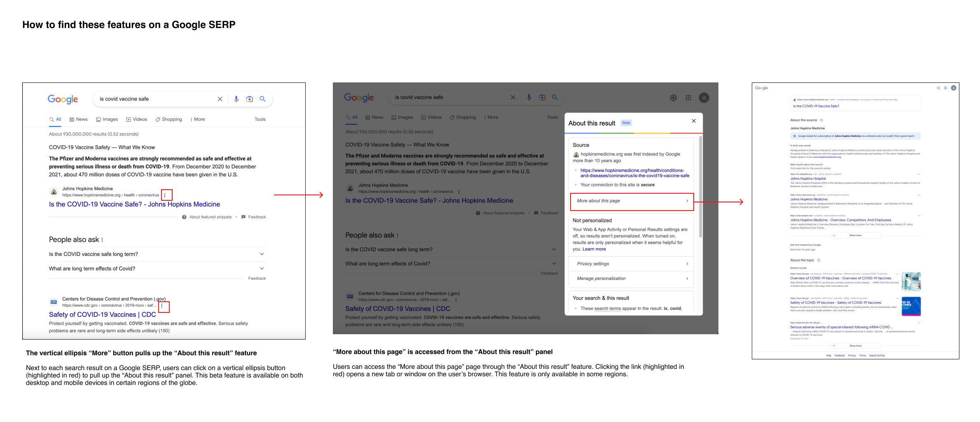This screenshot has width=980, height=422.
Task: Open the hopkinsmedicine.org URL in the Source section
Action: (635, 173)
